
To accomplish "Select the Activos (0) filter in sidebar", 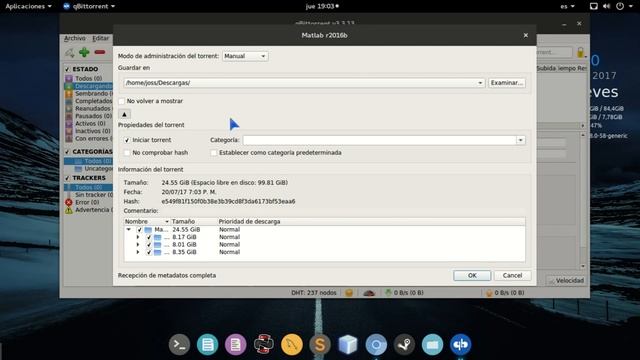I will pyautogui.click(x=89, y=123).
